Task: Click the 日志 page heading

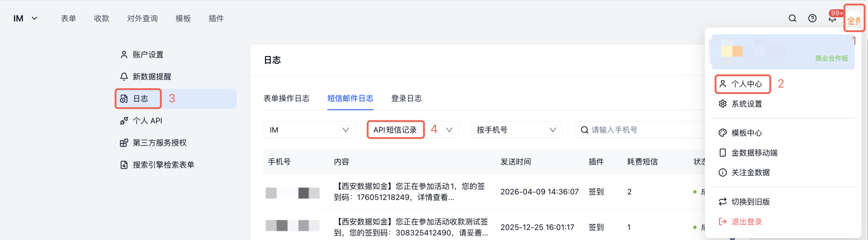Action: (x=272, y=60)
